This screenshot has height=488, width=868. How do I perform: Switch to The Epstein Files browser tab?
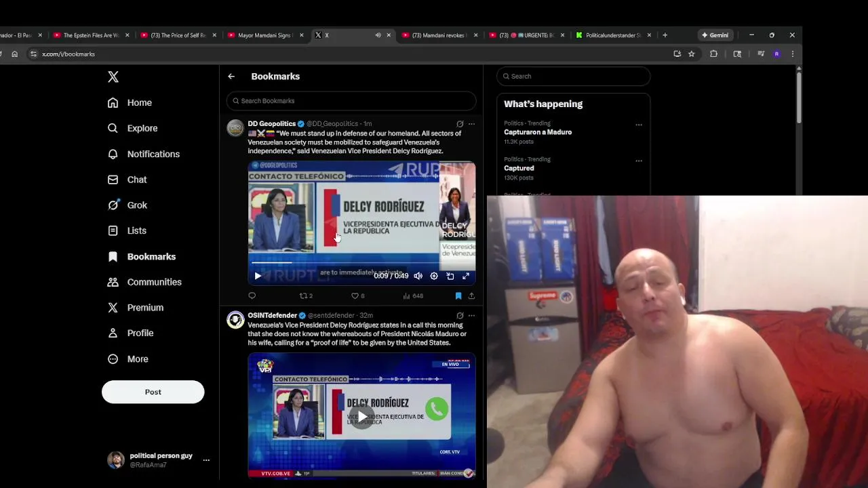(90, 35)
